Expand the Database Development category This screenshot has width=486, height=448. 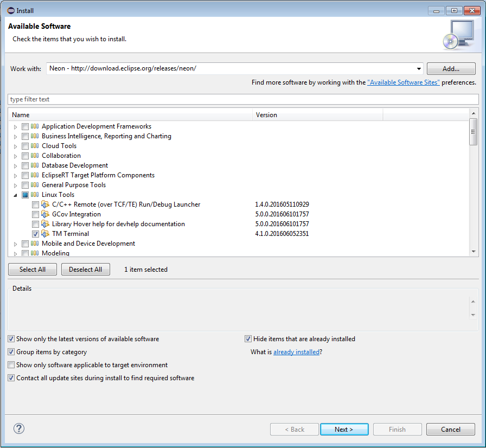15,166
